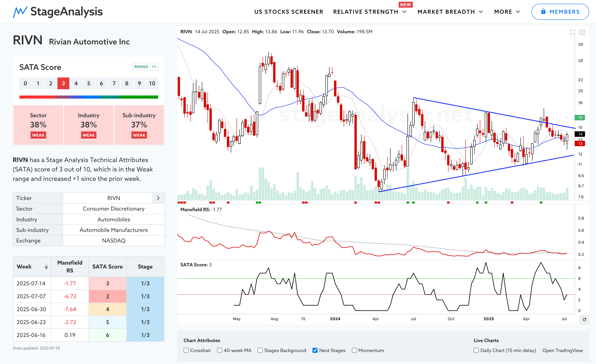
Task: Click the 2024 time axis label
Action: (335, 319)
